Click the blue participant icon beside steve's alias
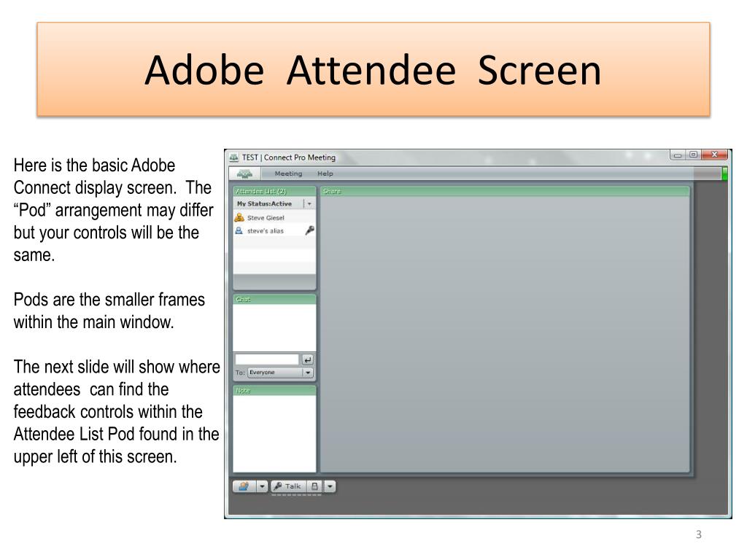The height and width of the screenshot is (560, 747). point(239,230)
